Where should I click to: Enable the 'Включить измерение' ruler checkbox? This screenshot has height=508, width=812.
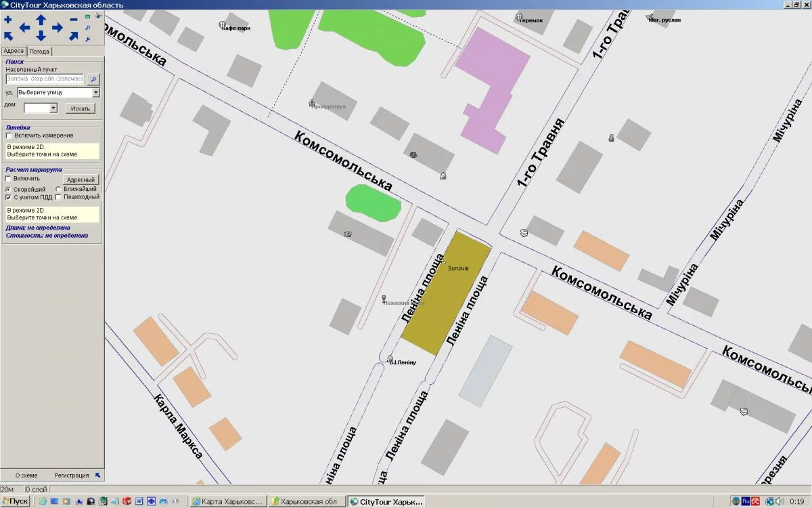pos(9,135)
